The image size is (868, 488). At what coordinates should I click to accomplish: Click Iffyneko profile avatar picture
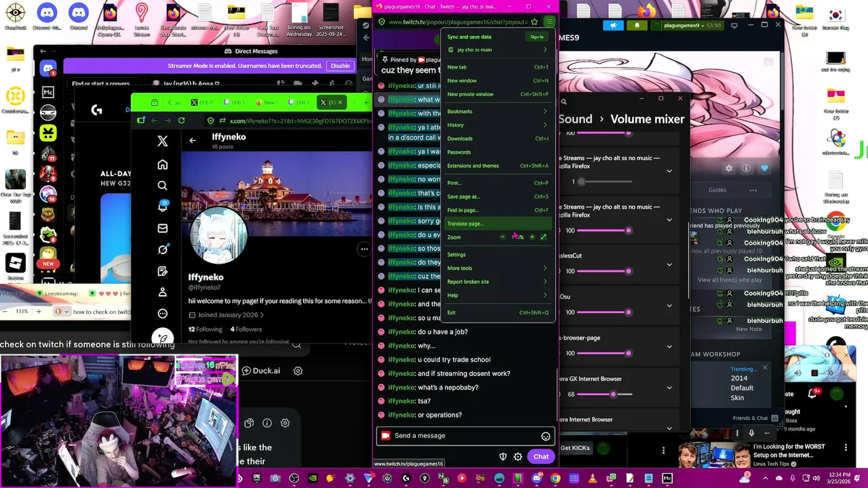(x=218, y=237)
